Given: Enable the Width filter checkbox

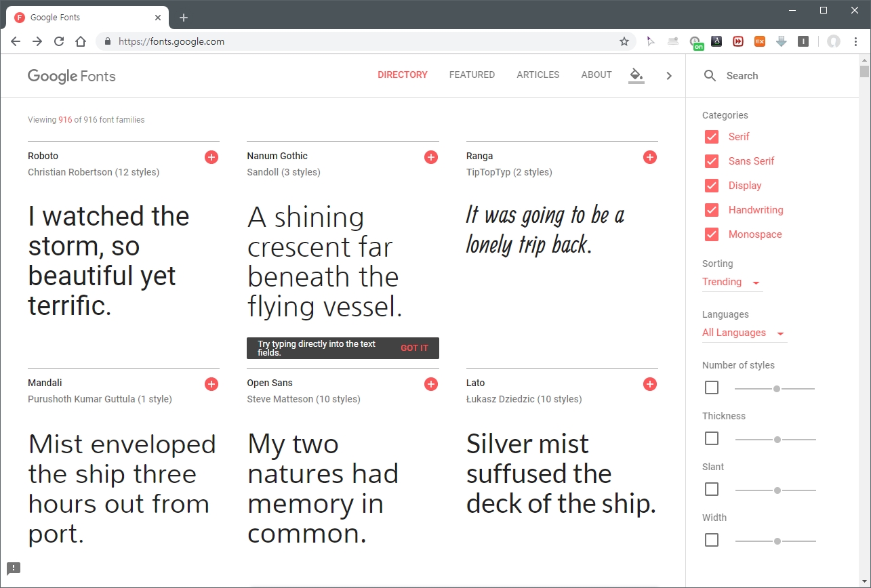Looking at the screenshot, I should pos(712,540).
